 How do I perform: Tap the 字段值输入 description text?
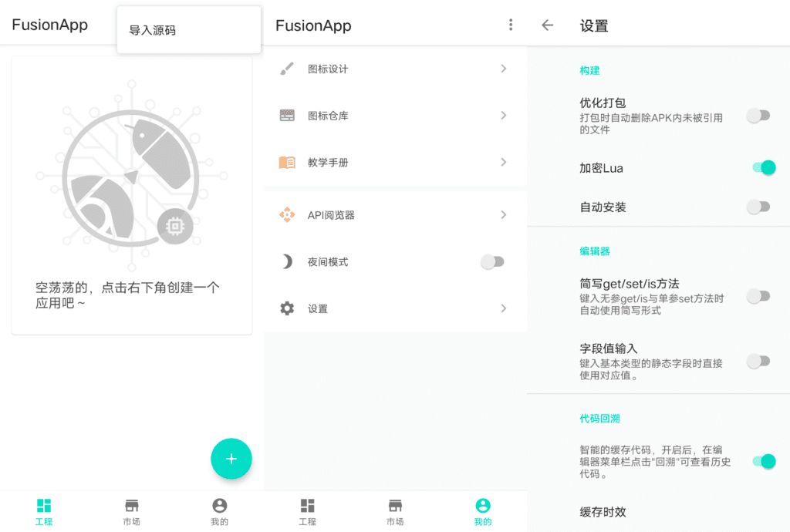click(651, 369)
